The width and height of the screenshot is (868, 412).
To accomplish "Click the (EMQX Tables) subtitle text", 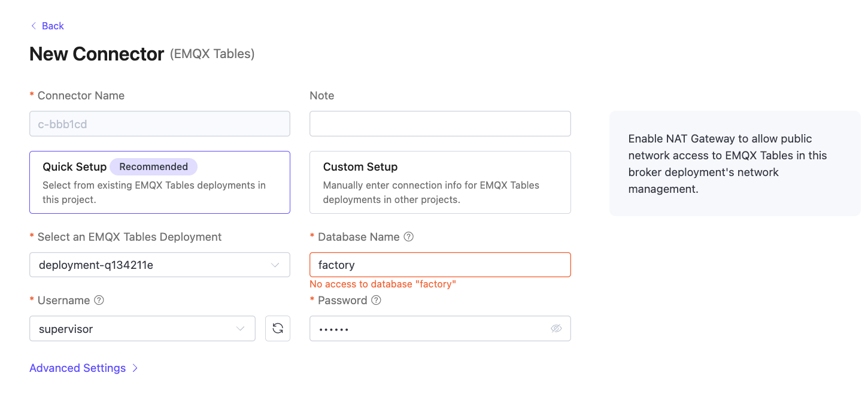I will pyautogui.click(x=213, y=54).
